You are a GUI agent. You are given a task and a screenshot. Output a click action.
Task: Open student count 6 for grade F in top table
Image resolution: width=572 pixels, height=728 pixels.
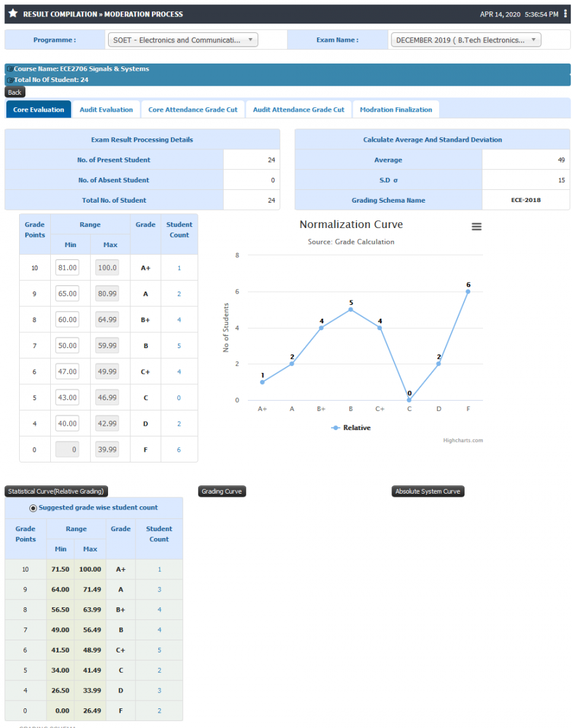click(179, 450)
